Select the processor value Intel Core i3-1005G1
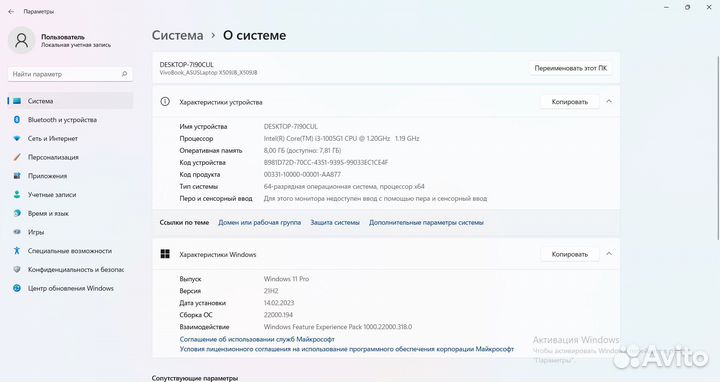This screenshot has height=382, width=720. (x=341, y=139)
